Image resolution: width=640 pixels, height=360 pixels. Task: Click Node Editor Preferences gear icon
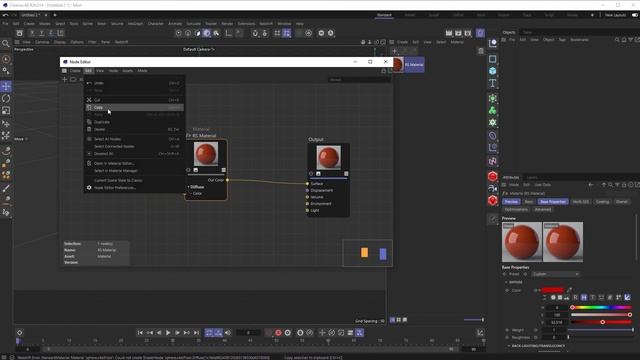pyautogui.click(x=89, y=187)
